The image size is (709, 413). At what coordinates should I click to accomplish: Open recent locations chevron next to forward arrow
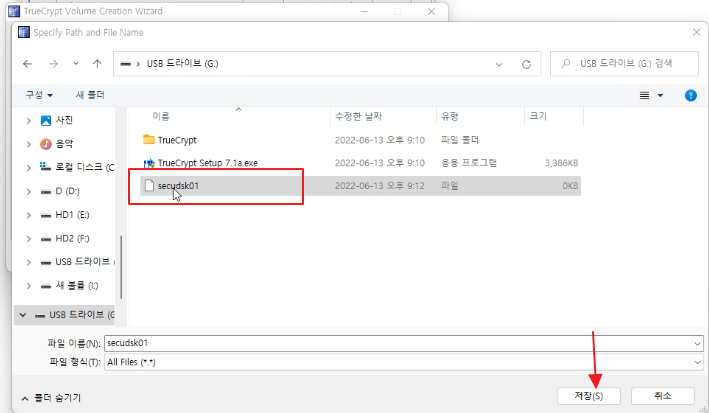click(76, 64)
